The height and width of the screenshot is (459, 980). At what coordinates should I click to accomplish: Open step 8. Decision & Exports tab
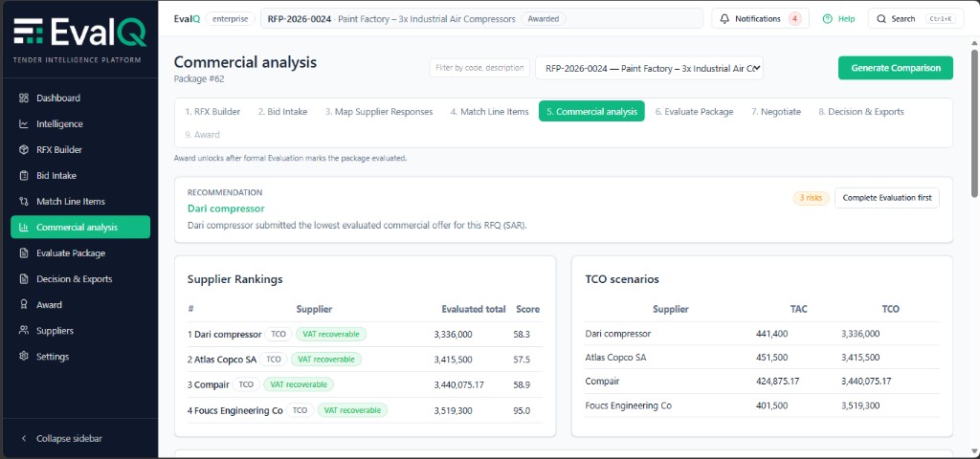(860, 111)
